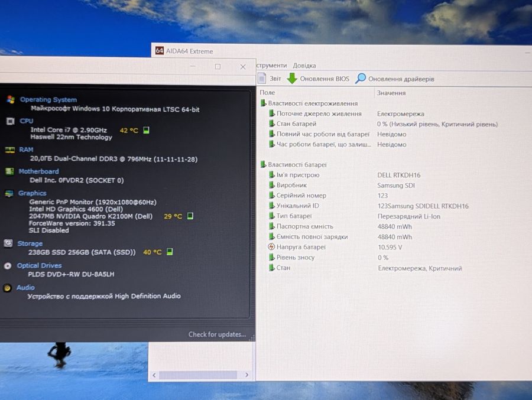The height and width of the screenshot is (400, 532).
Task: Click the icon beside Рівень зносу
Action: click(x=272, y=257)
